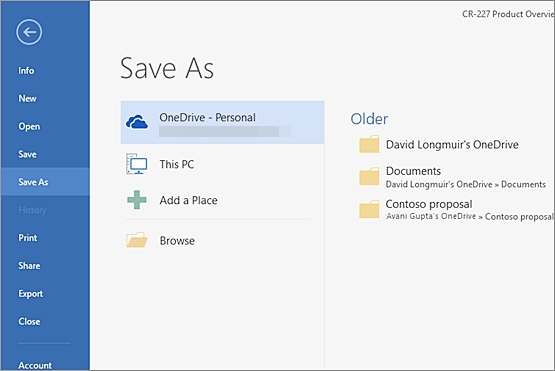Select New in the backstage menu

pos(27,98)
